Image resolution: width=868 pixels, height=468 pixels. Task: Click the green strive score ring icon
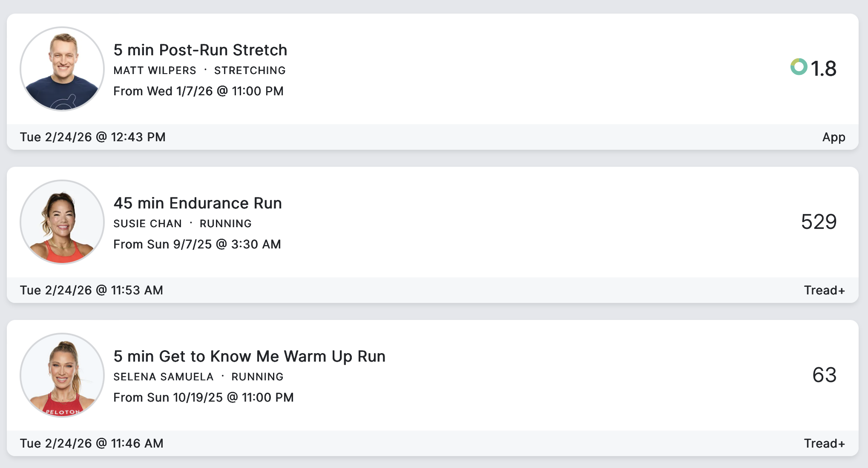[799, 67]
